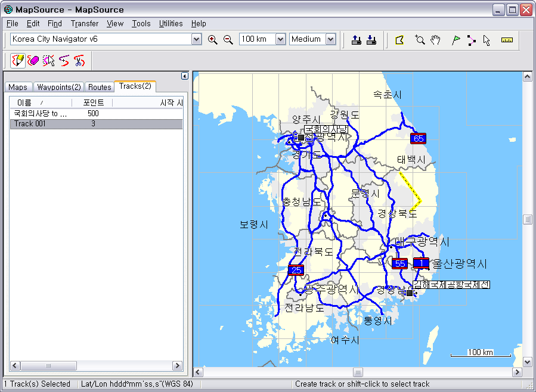536x392 pixels.
Task: Sort tracks by 시작 시 column header
Action: click(148, 102)
